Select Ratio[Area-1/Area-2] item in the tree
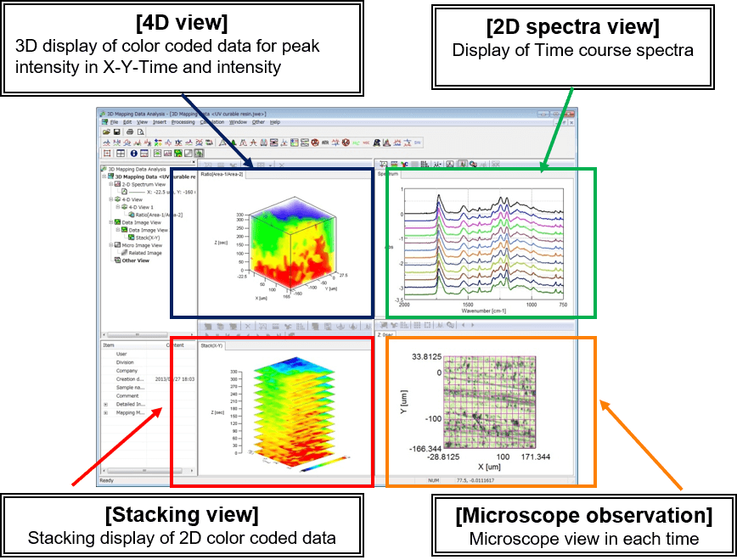The image size is (737, 560). click(x=159, y=215)
